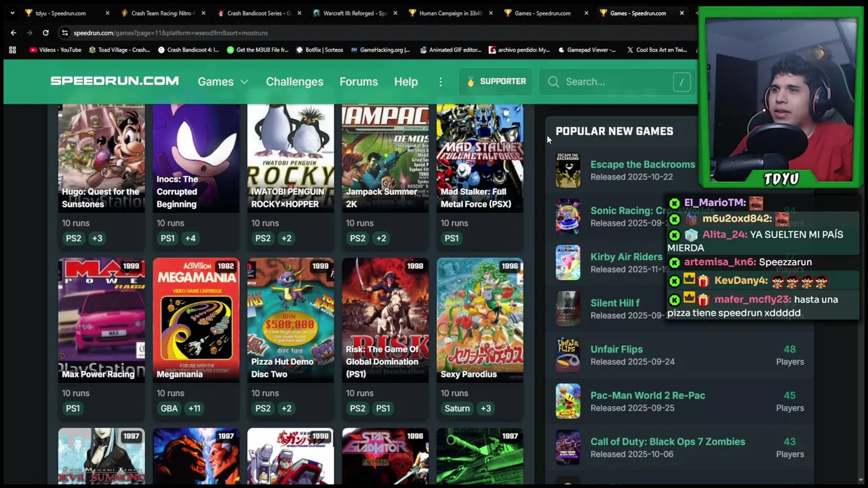This screenshot has height=488, width=868.
Task: Open the Escape the Backrooms game icon
Action: 568,169
